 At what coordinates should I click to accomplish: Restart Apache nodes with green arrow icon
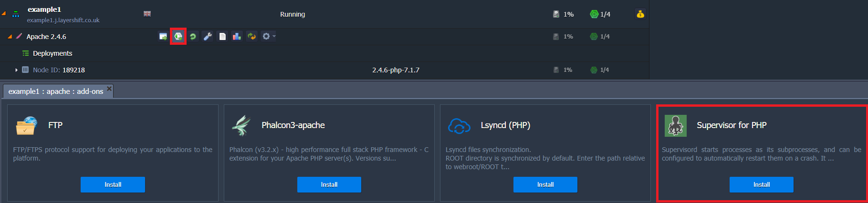[x=193, y=36]
